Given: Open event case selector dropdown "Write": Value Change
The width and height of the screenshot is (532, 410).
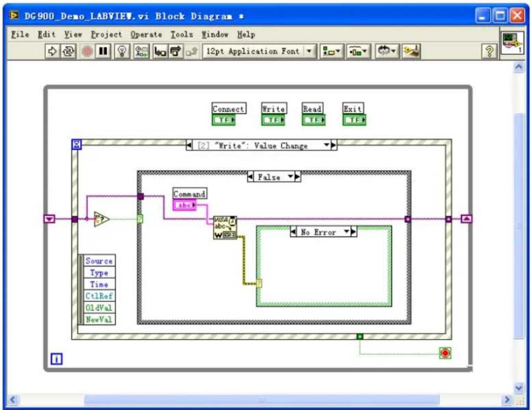Looking at the screenshot, I should click(326, 145).
